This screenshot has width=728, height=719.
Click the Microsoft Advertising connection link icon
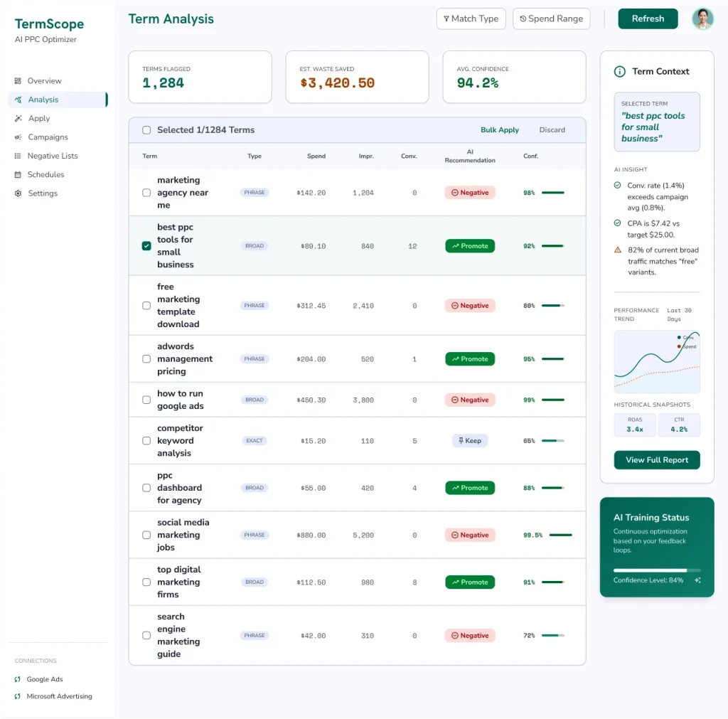point(18,696)
